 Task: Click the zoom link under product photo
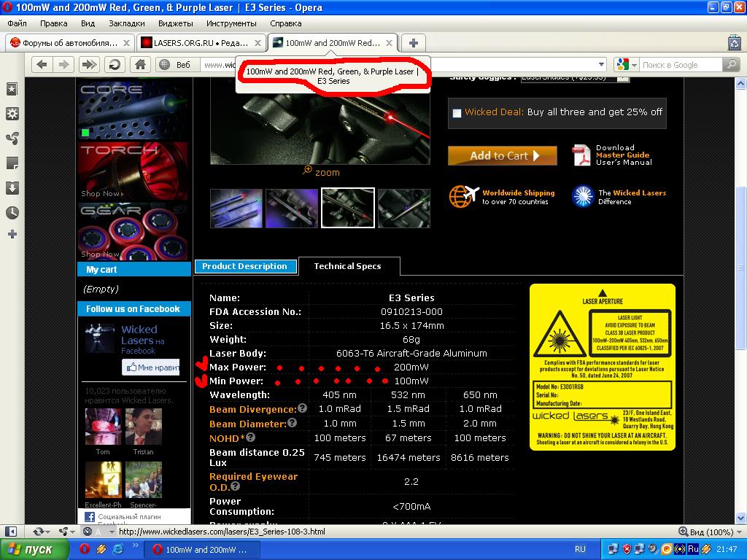coord(322,172)
